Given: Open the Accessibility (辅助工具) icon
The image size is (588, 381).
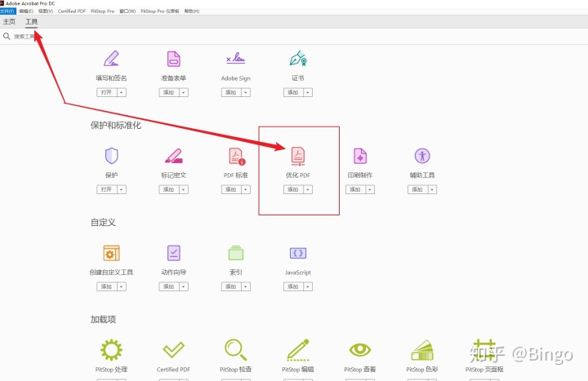Looking at the screenshot, I should coord(422,156).
